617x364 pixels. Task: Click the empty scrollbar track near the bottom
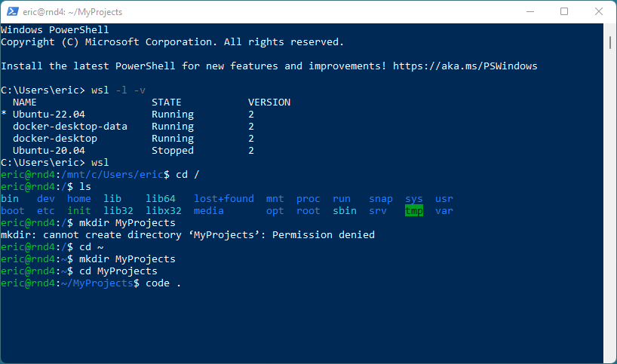pyautogui.click(x=610, y=332)
